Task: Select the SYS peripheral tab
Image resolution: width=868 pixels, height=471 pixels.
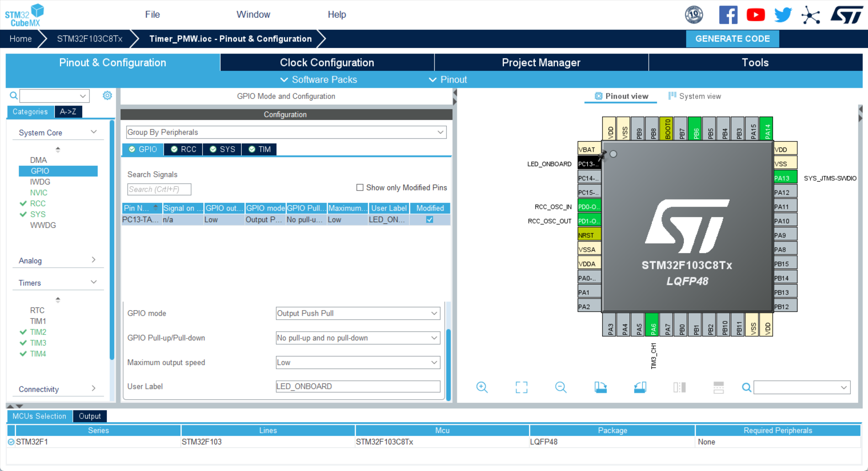Action: 222,149
